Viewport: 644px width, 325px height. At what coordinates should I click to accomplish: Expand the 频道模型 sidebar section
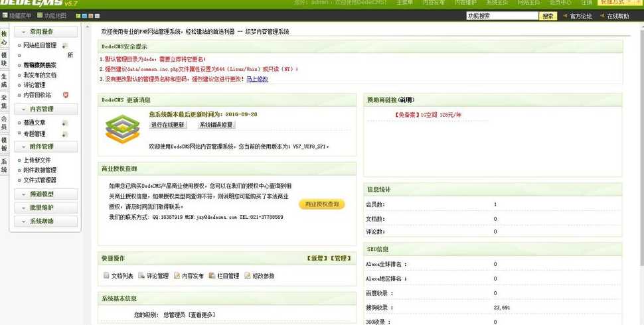(46, 194)
